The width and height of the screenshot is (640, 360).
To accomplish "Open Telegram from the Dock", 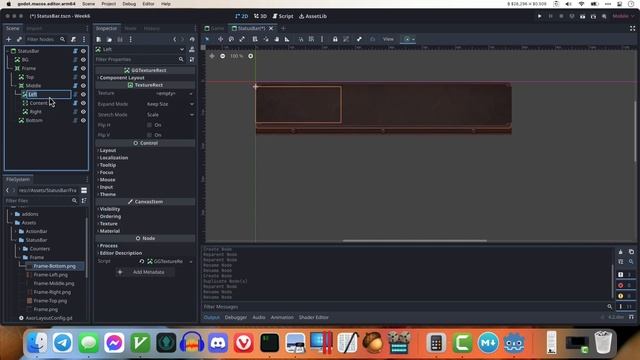I will pos(62,342).
